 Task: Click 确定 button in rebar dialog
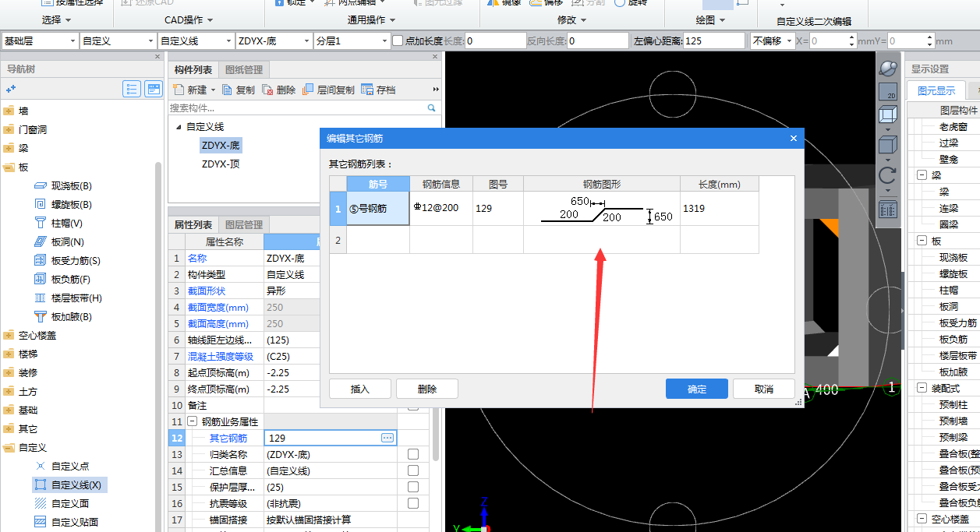coord(697,389)
